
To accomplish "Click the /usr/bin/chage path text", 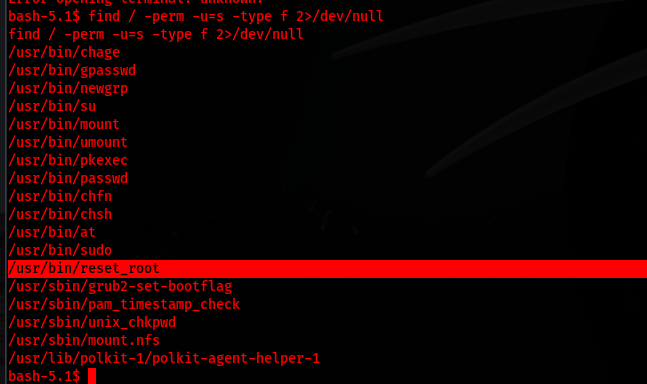I will pos(64,52).
